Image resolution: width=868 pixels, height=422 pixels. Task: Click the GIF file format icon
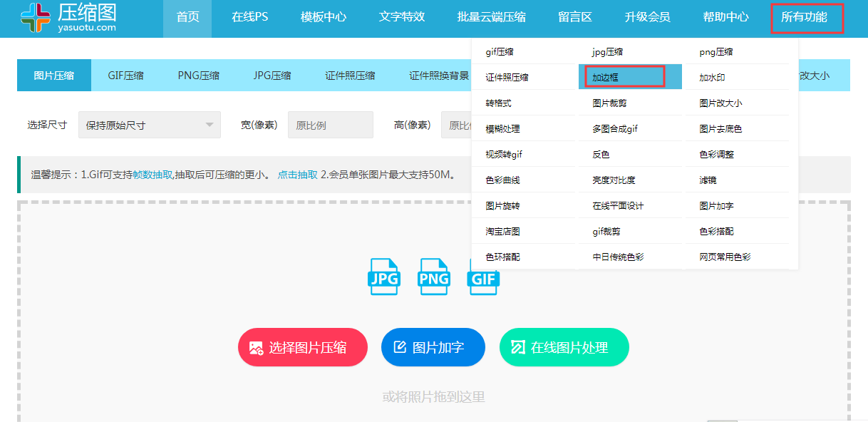pos(482,277)
